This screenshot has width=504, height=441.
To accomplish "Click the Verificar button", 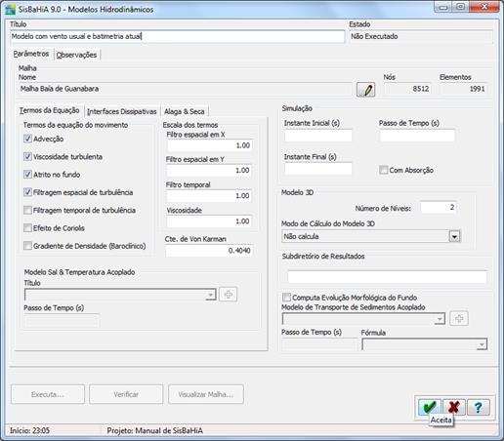I will (x=126, y=394).
